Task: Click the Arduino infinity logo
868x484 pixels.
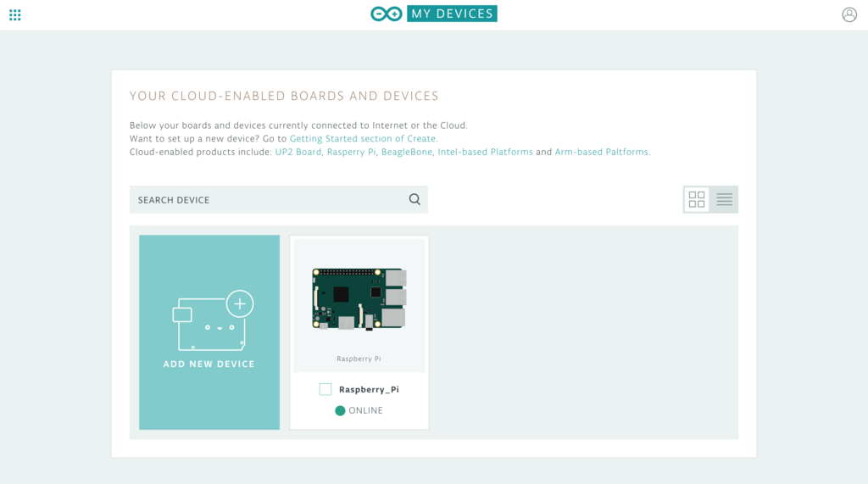Action: (387, 14)
